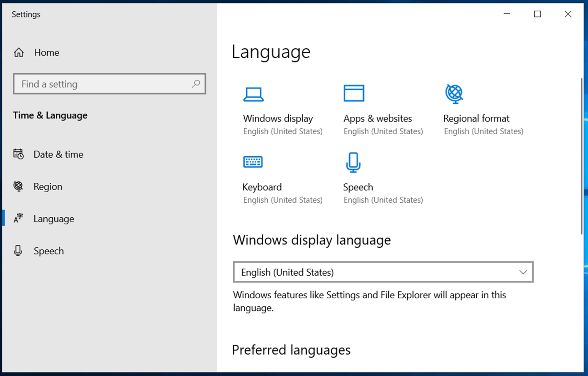The height and width of the screenshot is (376, 588).
Task: Click the Home house icon
Action: pos(19,53)
